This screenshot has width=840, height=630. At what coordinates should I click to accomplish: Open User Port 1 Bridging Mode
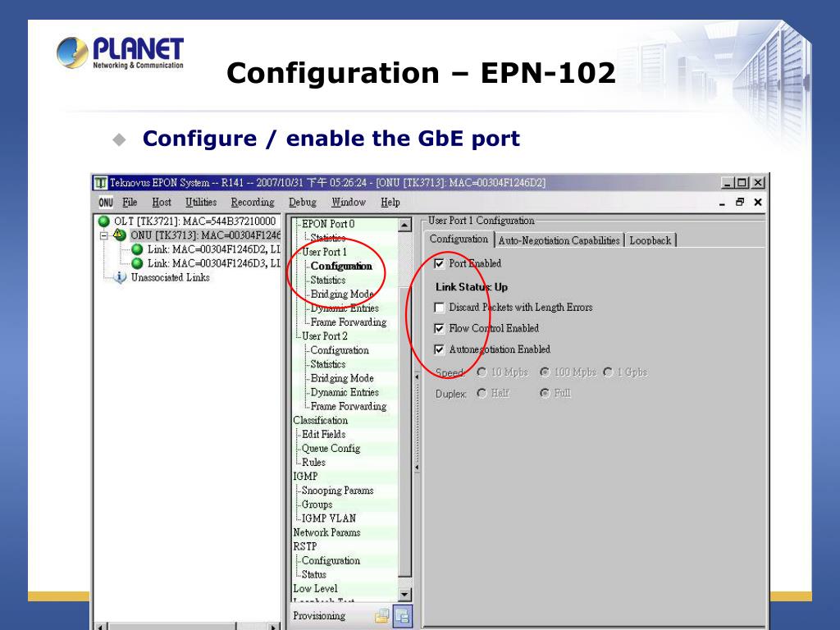(x=342, y=294)
